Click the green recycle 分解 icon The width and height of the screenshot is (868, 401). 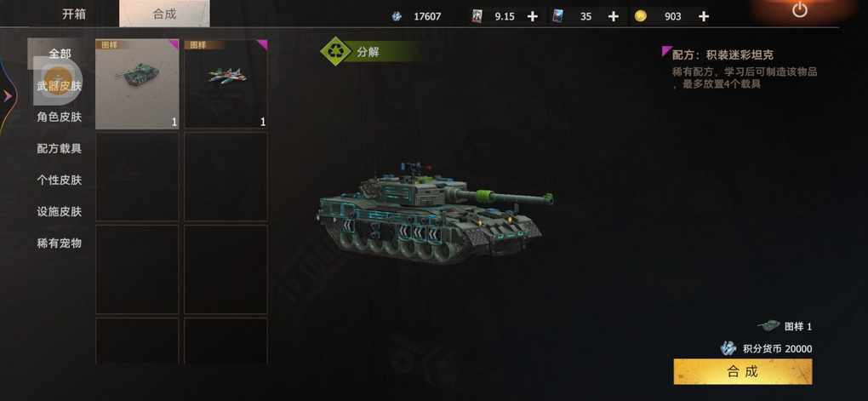click(335, 52)
